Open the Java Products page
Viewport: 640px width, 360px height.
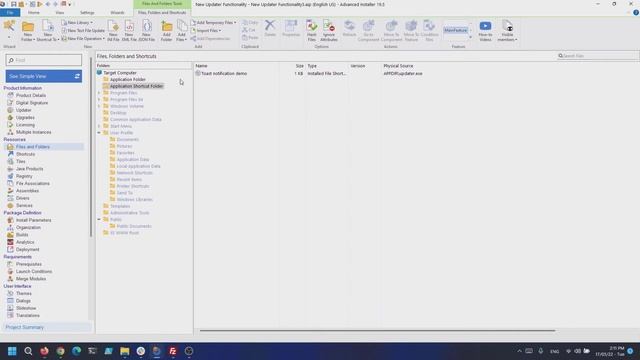[x=29, y=169]
